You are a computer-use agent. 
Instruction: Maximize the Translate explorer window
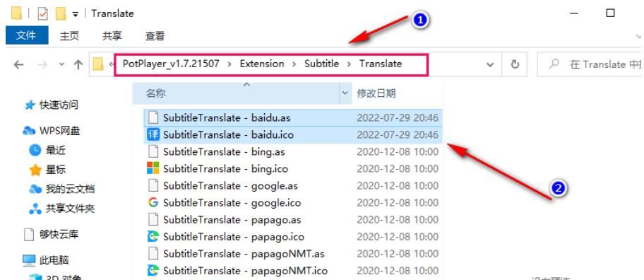610,13
